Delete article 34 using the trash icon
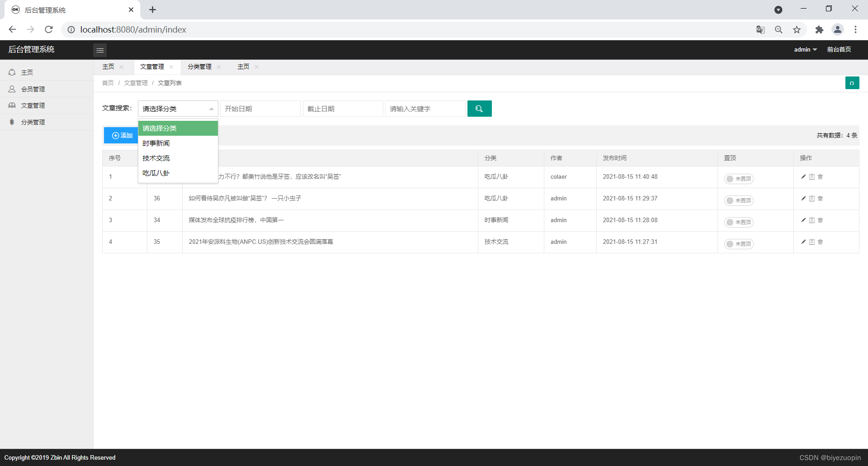 coord(821,220)
